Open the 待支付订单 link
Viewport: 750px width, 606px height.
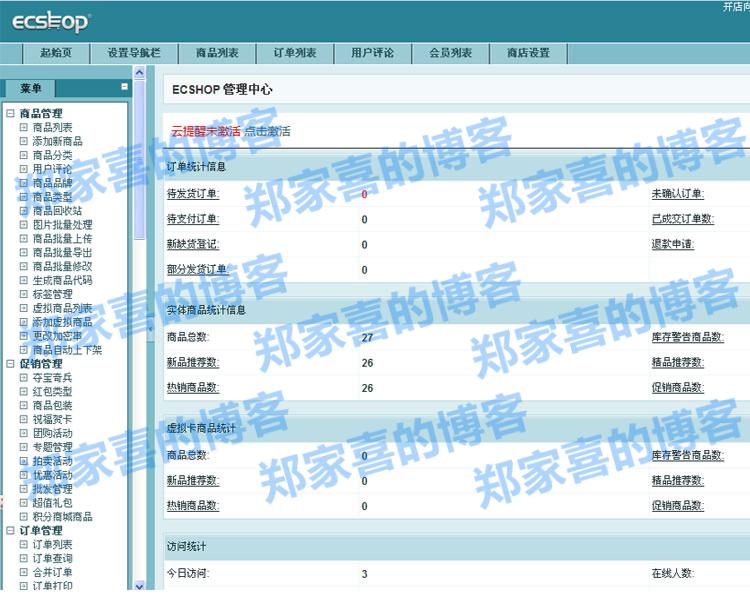193,219
